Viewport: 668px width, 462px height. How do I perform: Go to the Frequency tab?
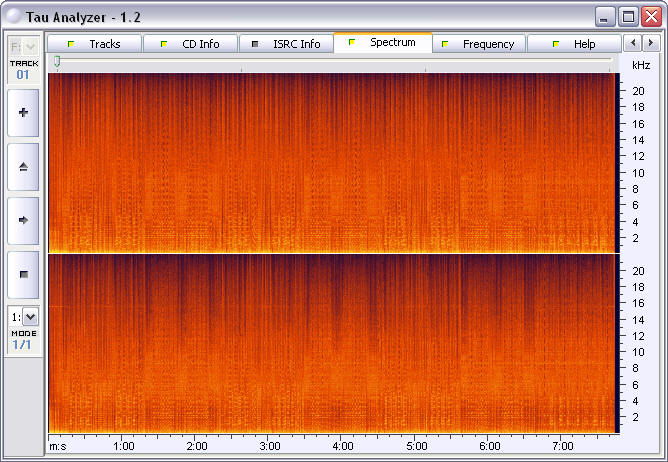tap(478, 44)
